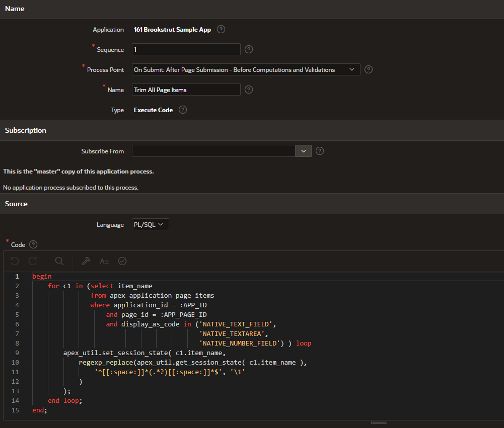Click the Execute Code type value
This screenshot has width=504, height=428.
pos(154,110)
